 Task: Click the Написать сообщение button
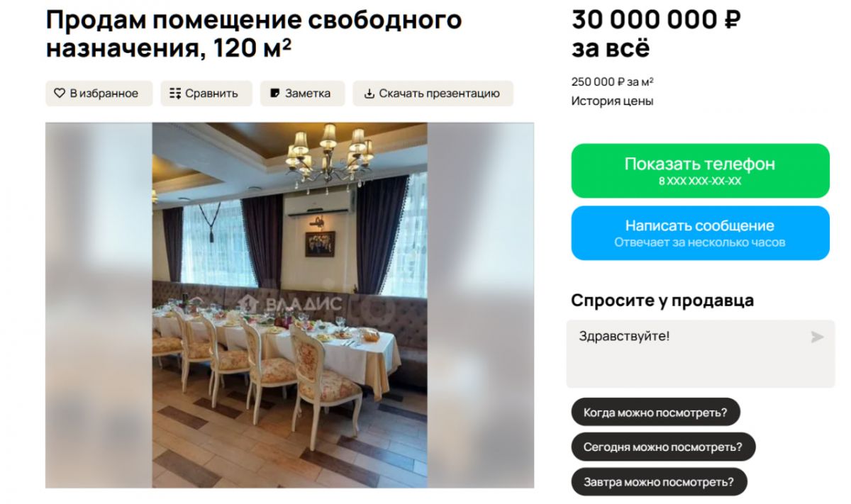(700, 233)
